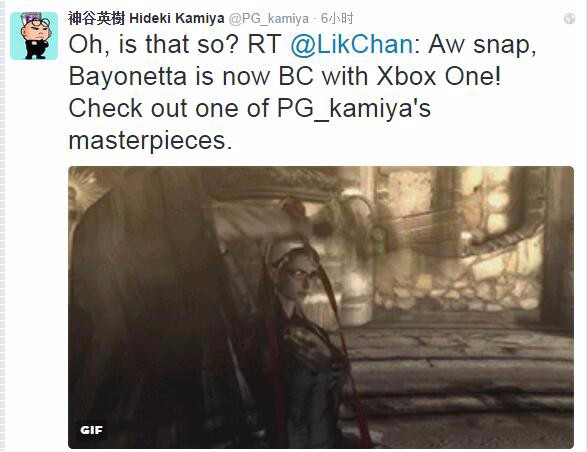Image resolution: width=587 pixels, height=452 pixels.
Task: Open the 6小时 timestamp permalink
Action: (337, 18)
